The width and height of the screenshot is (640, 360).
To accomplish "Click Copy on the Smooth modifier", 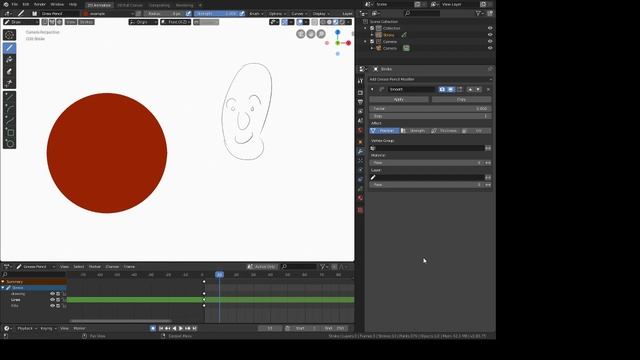I will point(461,99).
